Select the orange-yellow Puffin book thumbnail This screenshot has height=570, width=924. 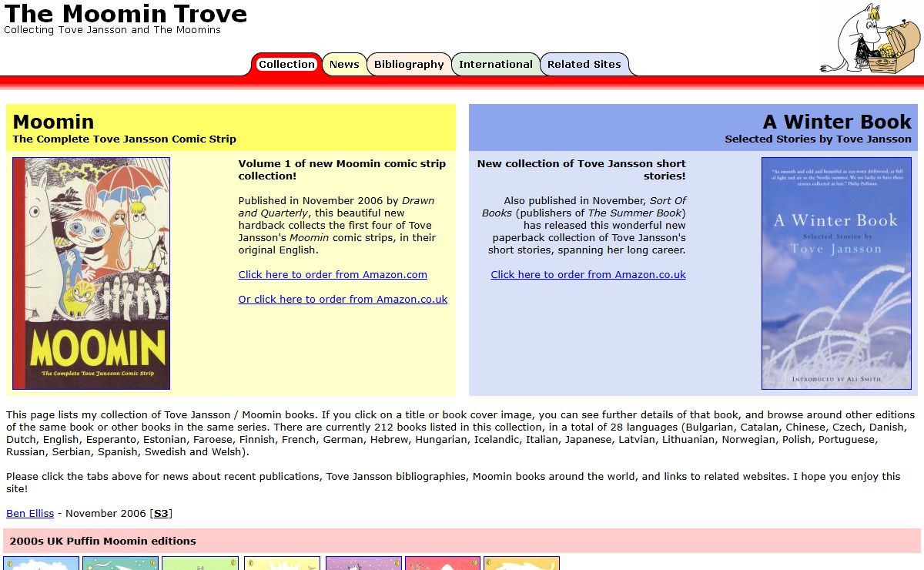[521, 563]
